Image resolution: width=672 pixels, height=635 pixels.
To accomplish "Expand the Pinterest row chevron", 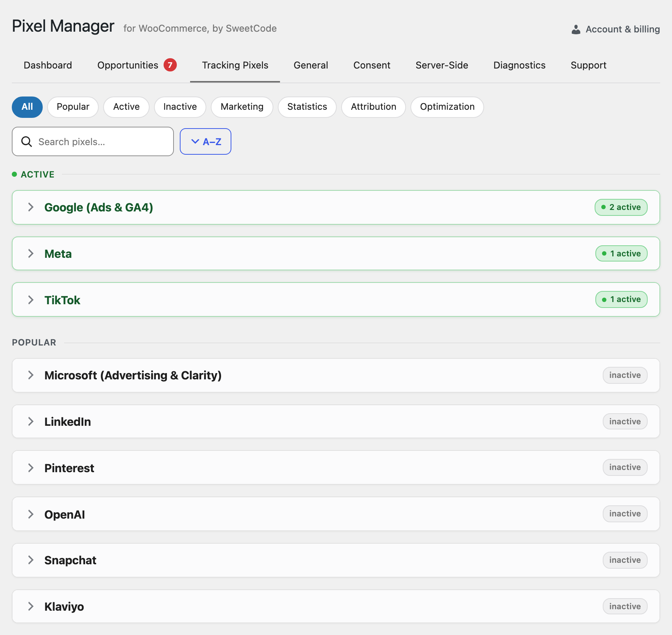I will click(31, 468).
